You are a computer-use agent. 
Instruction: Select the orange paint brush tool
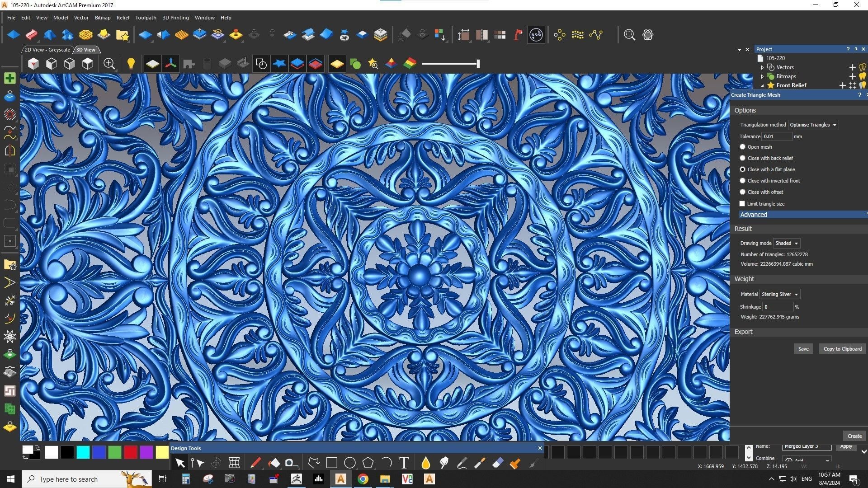coord(515,463)
